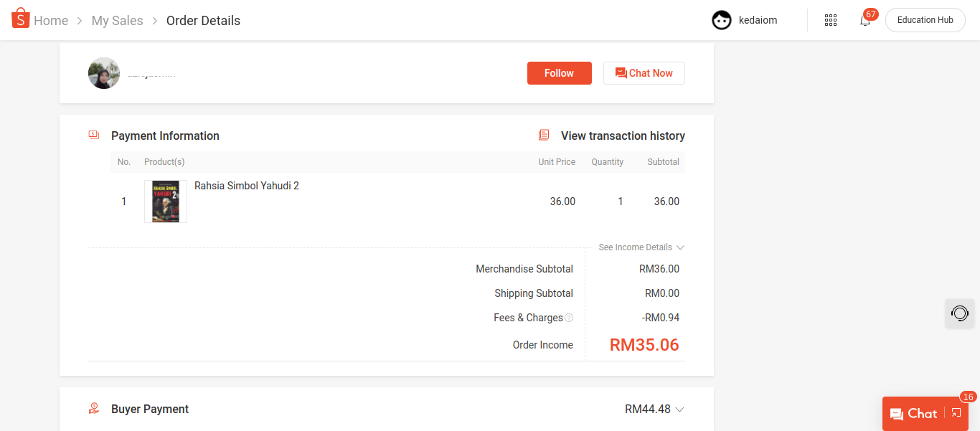Open the customer support headset icon
Image resolution: width=980 pixels, height=431 pixels.
(x=960, y=313)
